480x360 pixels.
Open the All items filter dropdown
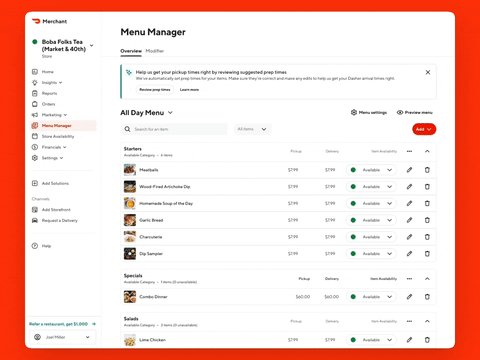tap(252, 129)
